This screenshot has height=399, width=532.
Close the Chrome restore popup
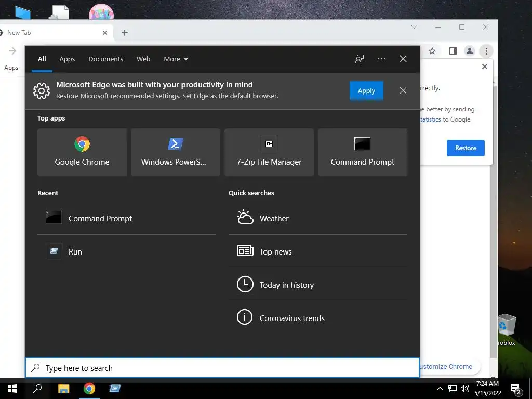(485, 66)
